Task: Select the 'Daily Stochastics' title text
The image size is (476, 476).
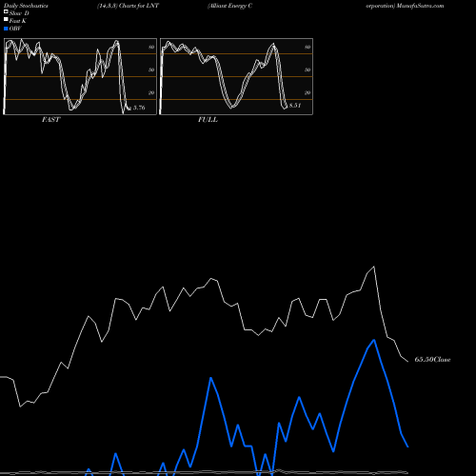Action: [x=26, y=6]
